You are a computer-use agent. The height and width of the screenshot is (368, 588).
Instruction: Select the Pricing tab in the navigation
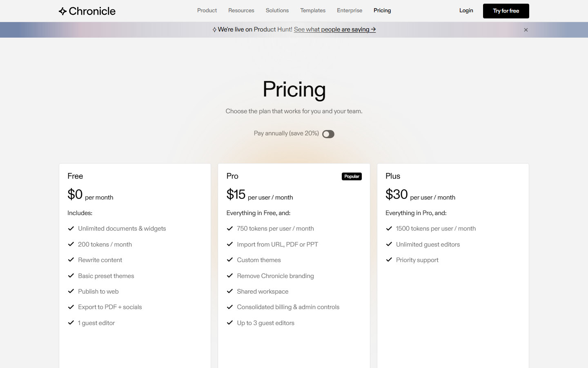(382, 10)
